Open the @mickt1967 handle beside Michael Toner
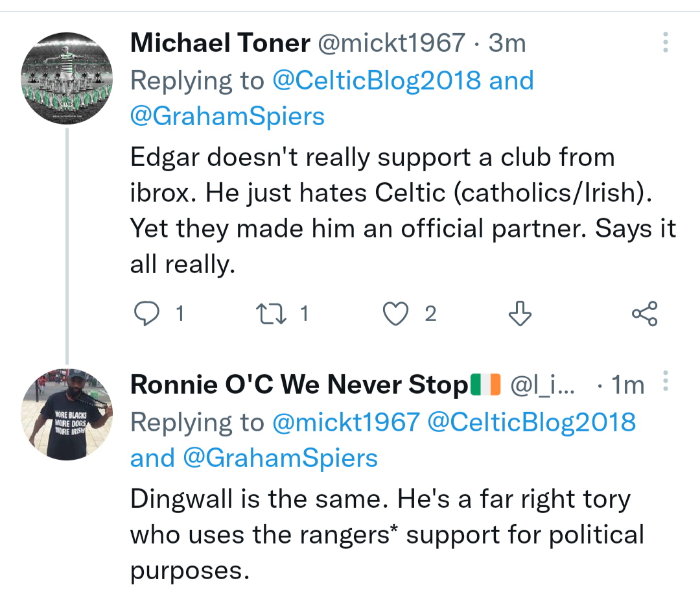700x598 pixels. [390, 43]
